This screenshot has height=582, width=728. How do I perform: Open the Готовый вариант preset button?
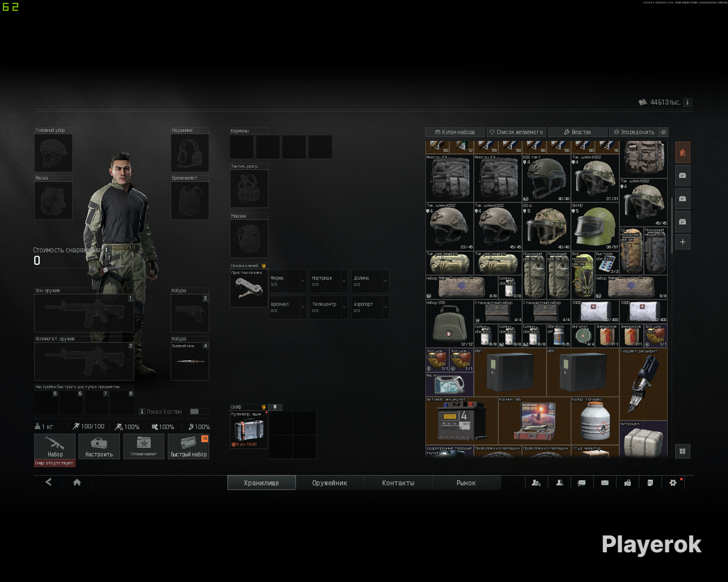144,446
